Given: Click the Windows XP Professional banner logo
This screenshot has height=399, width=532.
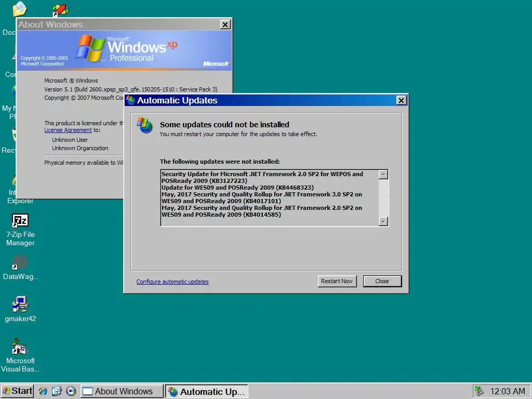Looking at the screenshot, I should (x=126, y=48).
